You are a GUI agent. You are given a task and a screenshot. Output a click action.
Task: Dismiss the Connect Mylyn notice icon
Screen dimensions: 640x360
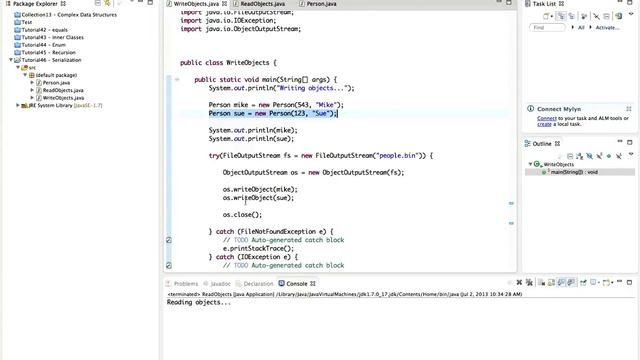(x=629, y=109)
